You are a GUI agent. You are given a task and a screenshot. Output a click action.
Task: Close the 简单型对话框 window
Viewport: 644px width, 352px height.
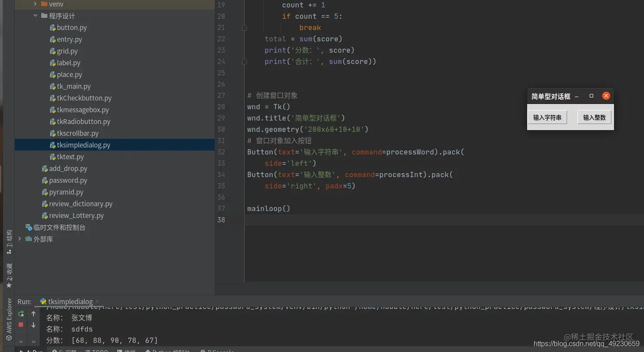(606, 96)
